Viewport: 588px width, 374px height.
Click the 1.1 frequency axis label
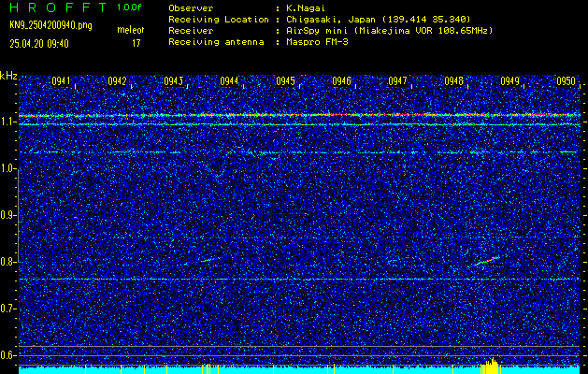click(x=7, y=122)
